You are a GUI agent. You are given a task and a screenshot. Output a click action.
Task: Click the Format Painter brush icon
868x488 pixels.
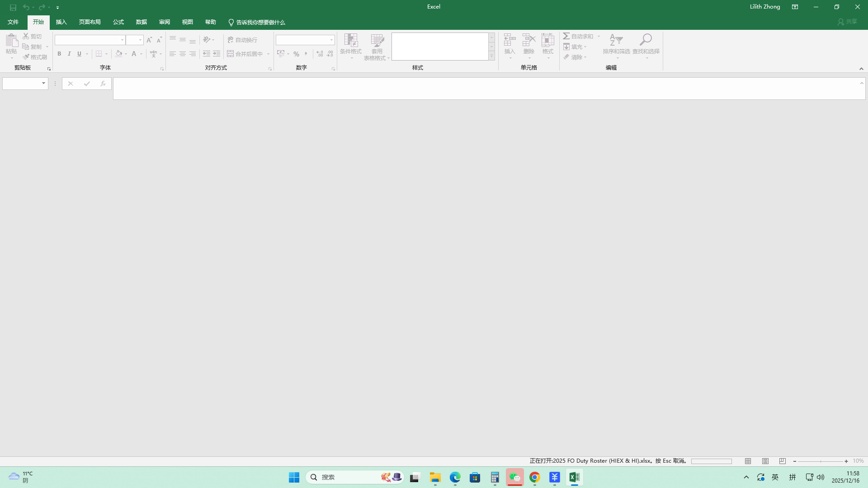click(26, 57)
